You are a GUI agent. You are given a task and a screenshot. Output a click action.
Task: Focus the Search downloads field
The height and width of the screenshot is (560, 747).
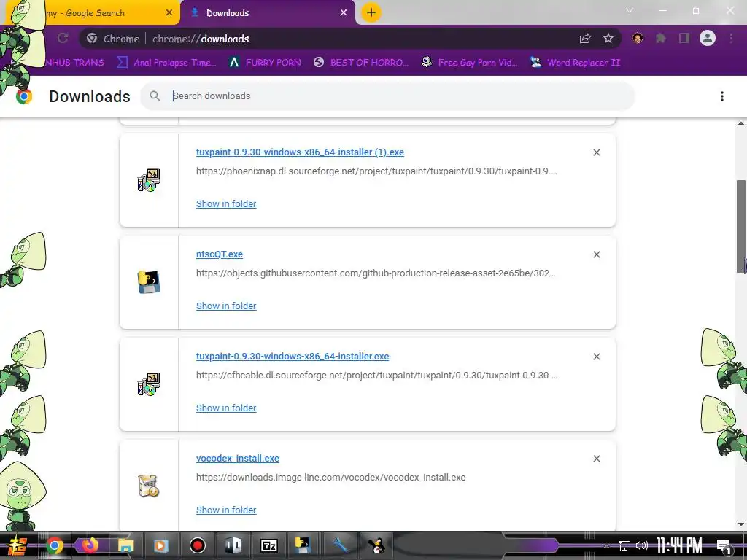click(387, 96)
